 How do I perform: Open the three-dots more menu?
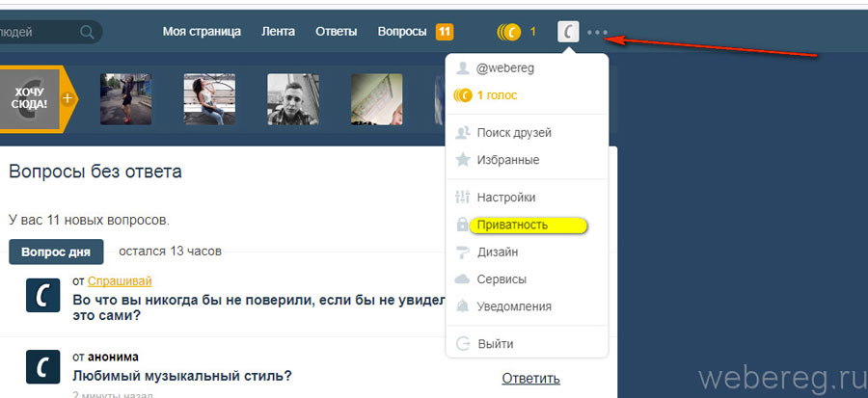click(x=598, y=33)
